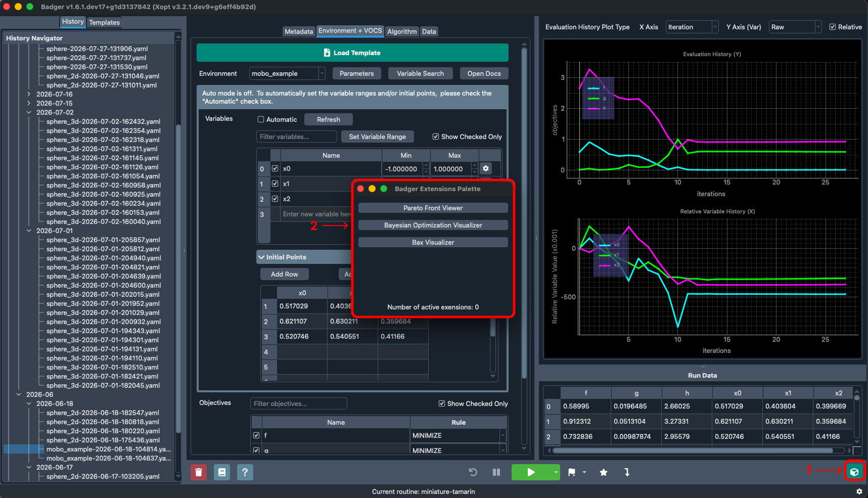This screenshot has width=868, height=498.
Task: Click the Parameters button
Action: 357,73
